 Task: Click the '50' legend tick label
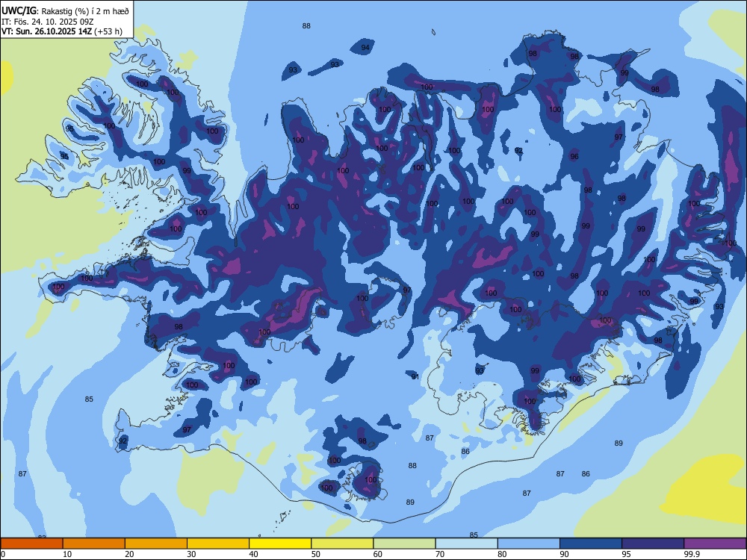(315, 554)
